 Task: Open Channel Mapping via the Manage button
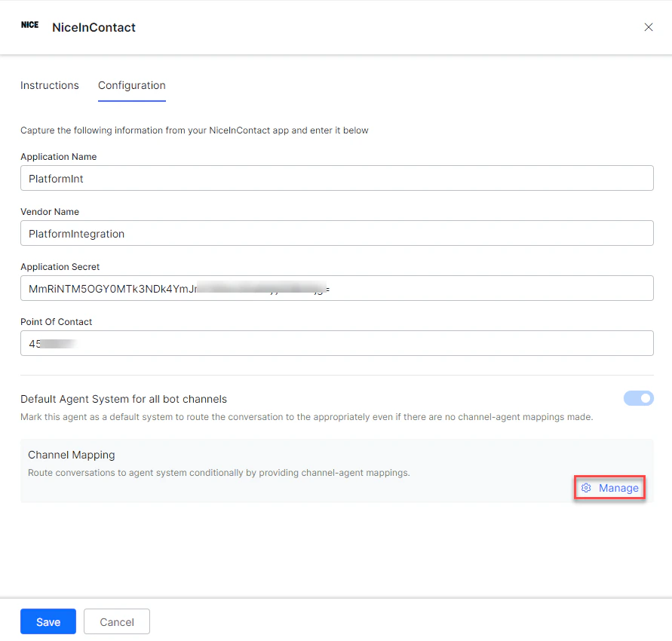point(609,488)
